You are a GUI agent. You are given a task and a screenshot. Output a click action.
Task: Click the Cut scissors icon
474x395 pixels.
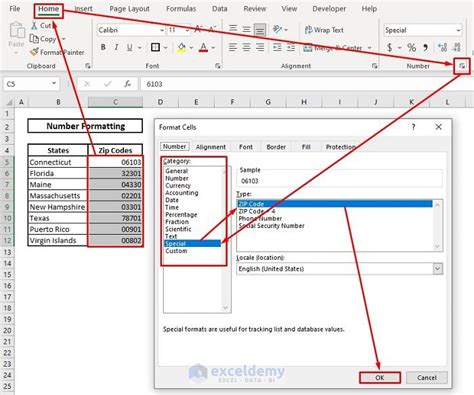point(34,25)
